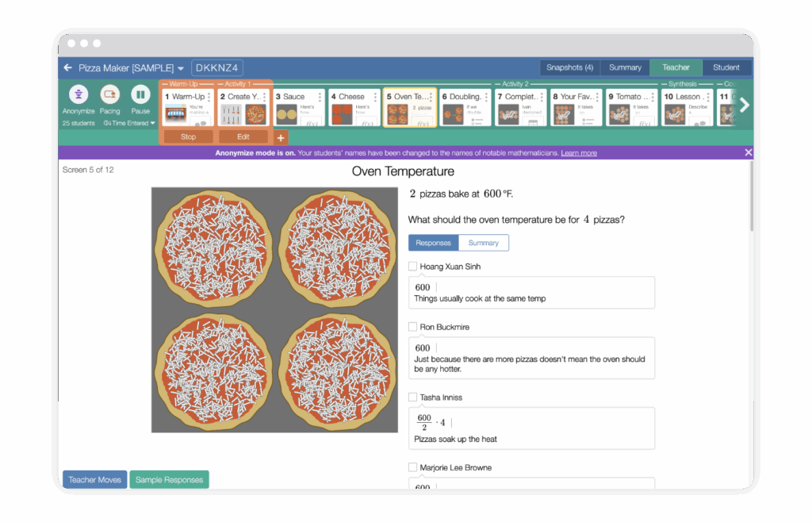Open the options menu on the Doubling card
The image size is (812, 522).
[488, 95]
